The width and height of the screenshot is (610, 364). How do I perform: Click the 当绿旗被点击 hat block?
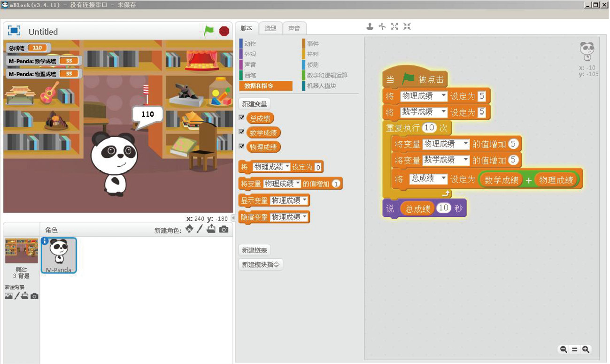click(x=415, y=77)
